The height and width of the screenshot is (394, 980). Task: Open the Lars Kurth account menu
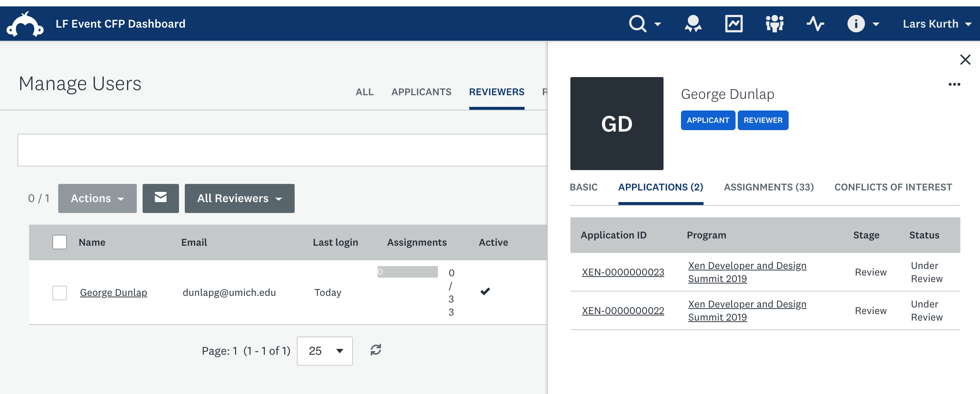click(937, 24)
